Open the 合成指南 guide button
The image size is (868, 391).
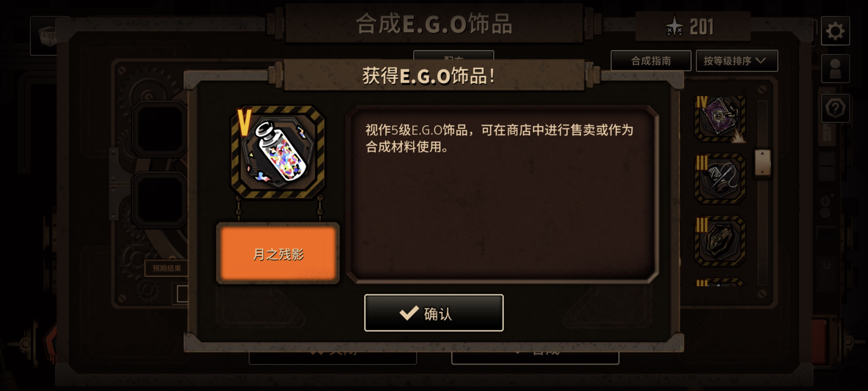(651, 61)
